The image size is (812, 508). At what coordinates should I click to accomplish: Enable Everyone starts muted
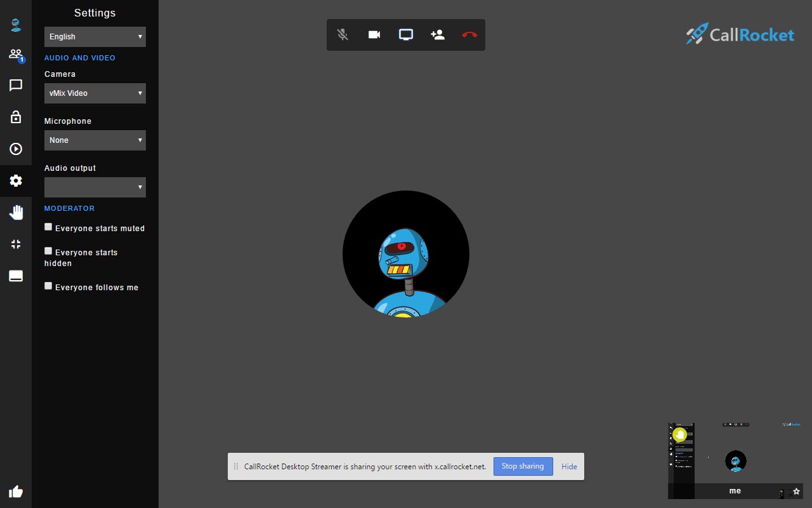48,226
